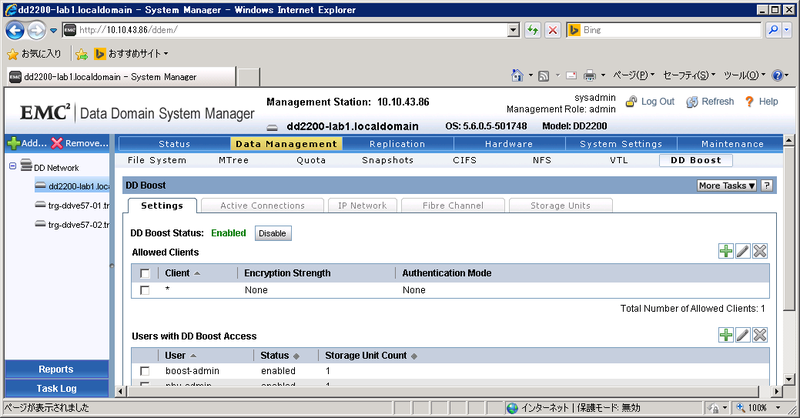Click the read mail icon
This screenshot has height=418, width=800.
pyautogui.click(x=571, y=76)
